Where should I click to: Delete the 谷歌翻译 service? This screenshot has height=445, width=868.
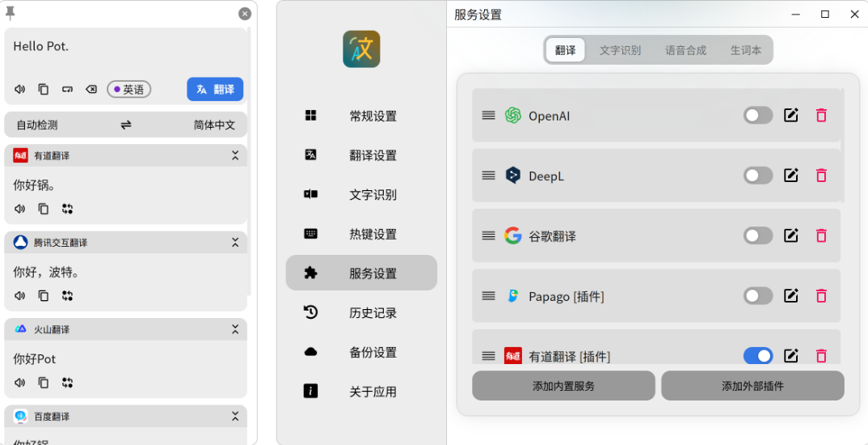coord(821,235)
